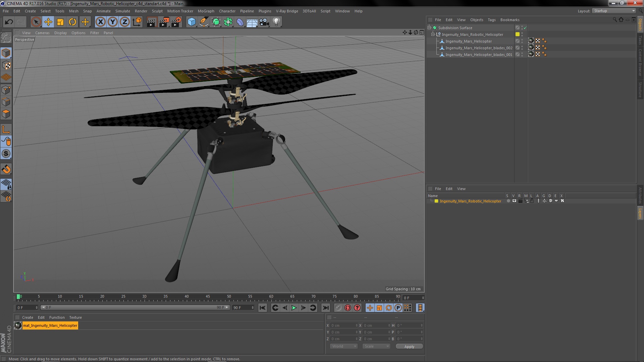This screenshot has height=362, width=644.
Task: Open the Layout Startup dropdown
Action: (614, 11)
